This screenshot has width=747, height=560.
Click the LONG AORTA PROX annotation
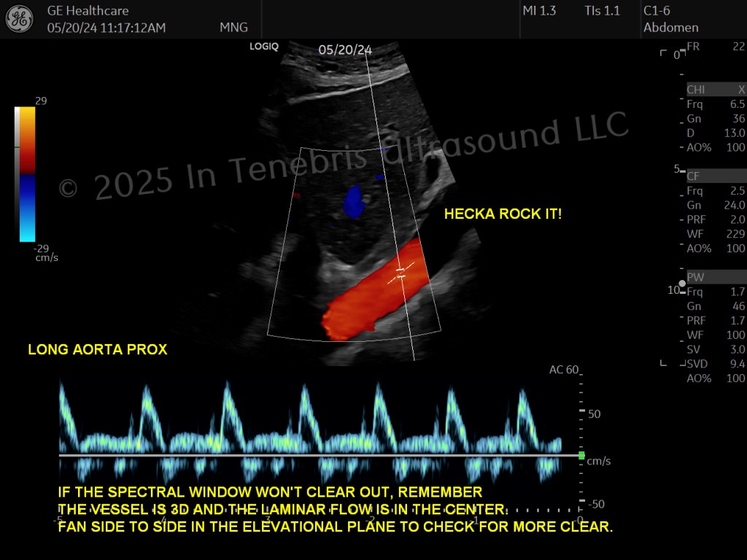tap(98, 349)
